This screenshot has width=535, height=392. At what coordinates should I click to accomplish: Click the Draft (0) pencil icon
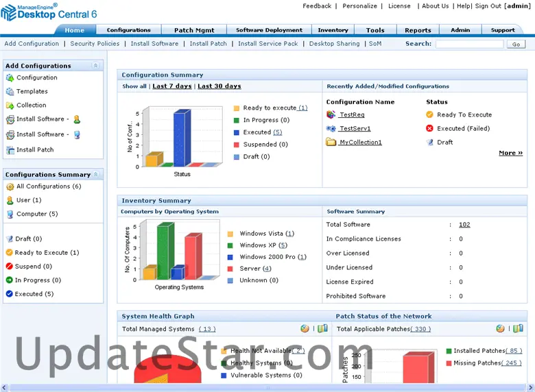(x=9, y=239)
